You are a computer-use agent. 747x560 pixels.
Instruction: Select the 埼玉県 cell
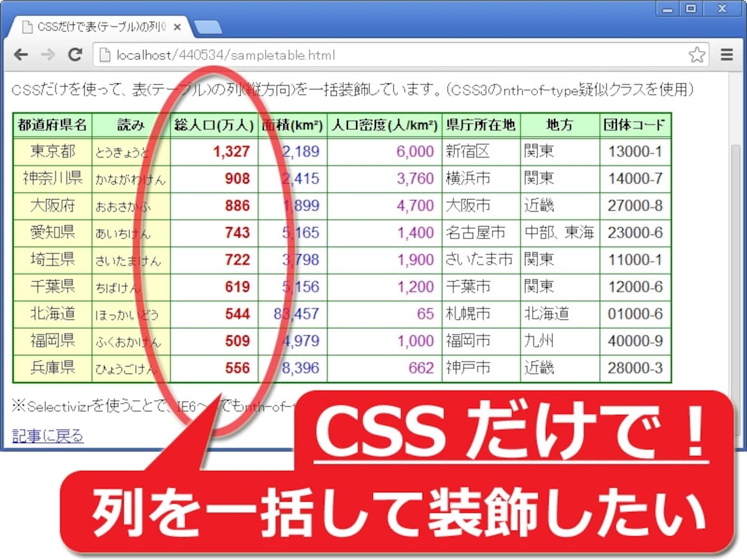click(52, 259)
